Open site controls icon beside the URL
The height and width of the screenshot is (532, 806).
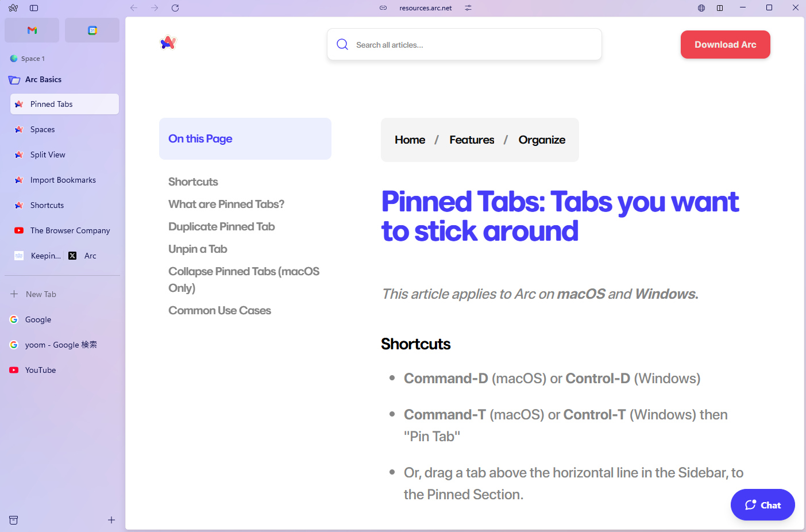click(x=468, y=8)
